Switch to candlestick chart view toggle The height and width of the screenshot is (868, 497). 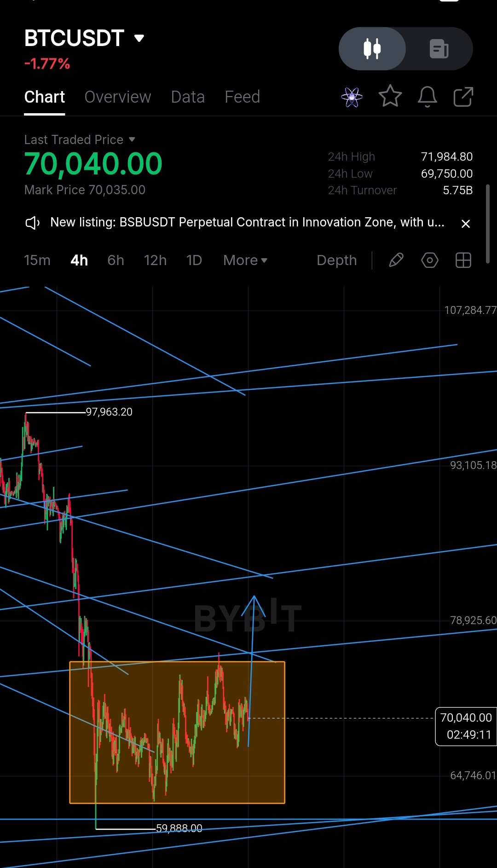(x=372, y=49)
